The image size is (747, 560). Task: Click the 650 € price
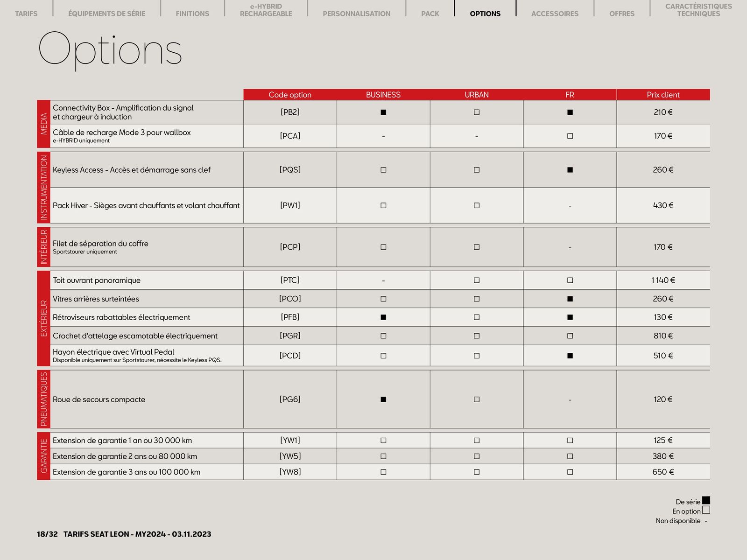pyautogui.click(x=663, y=472)
